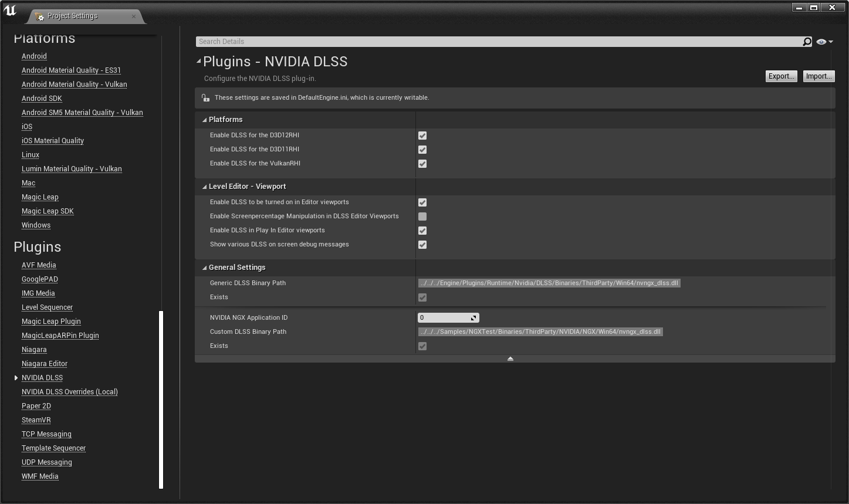Open iOS platform settings

pos(27,127)
